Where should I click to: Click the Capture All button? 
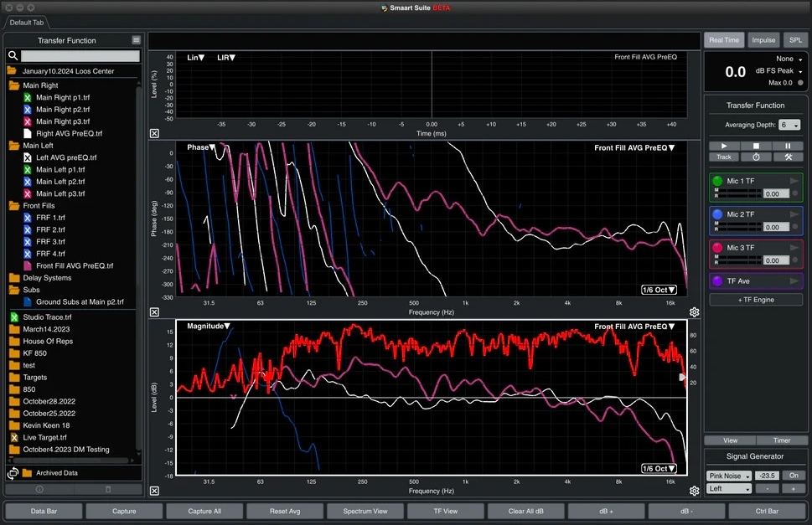coord(204,511)
